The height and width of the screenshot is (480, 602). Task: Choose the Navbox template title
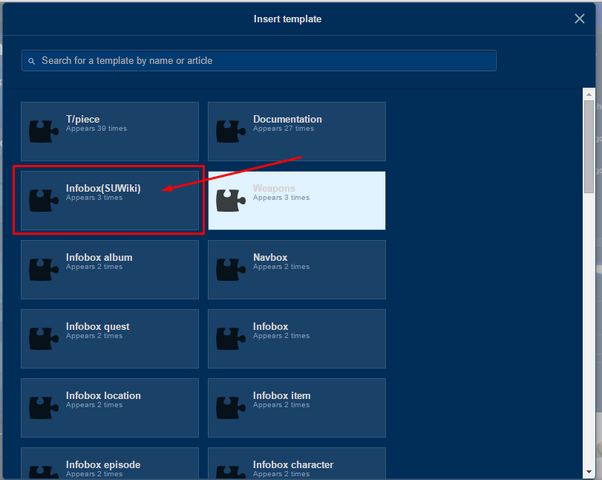point(270,257)
